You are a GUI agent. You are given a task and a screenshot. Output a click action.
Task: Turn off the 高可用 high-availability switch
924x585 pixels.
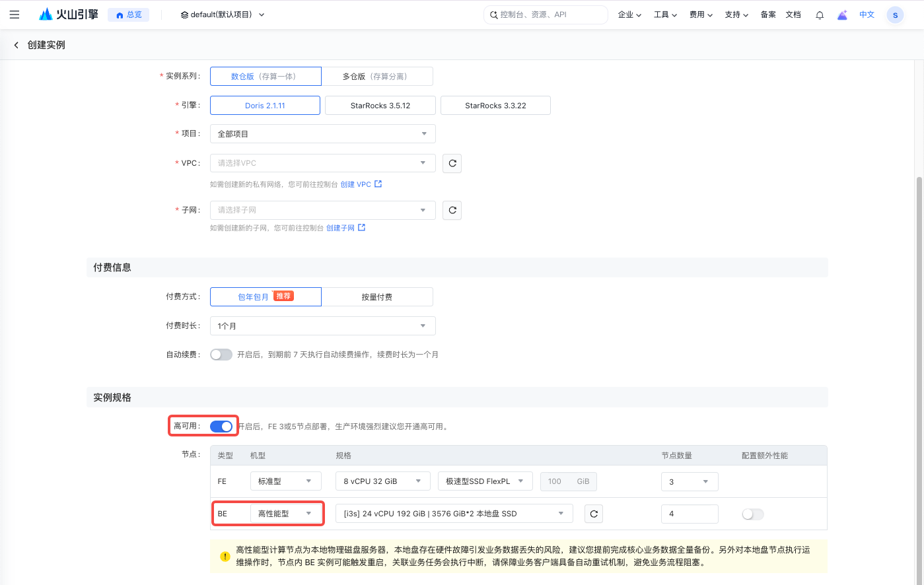tap(221, 427)
